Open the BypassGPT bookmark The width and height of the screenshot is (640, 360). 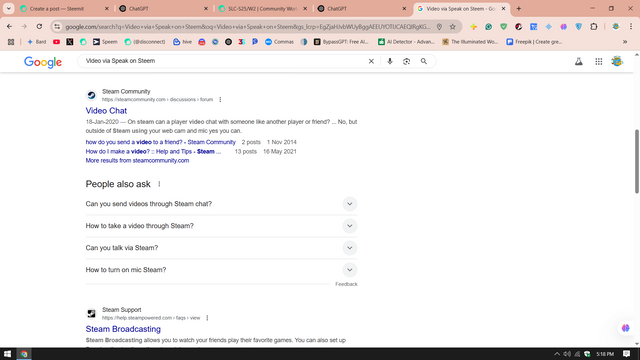click(341, 42)
